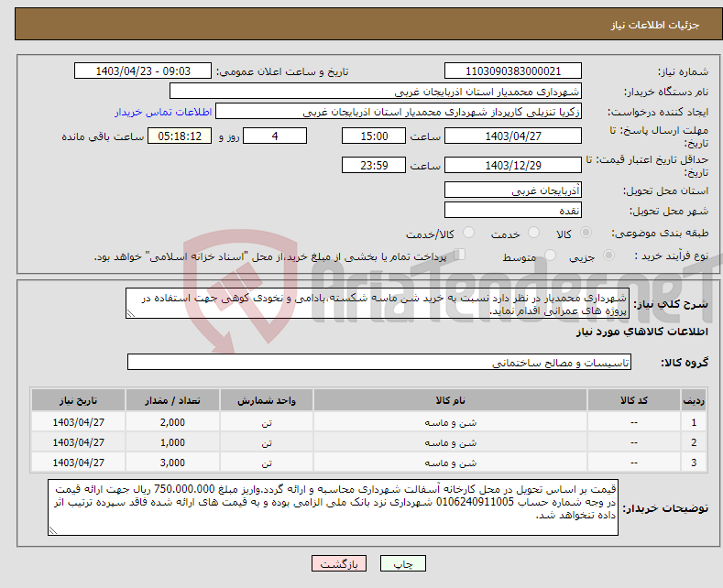This screenshot has height=588, width=723.
Task: Click unit تن in row 3
Action: coord(267,463)
